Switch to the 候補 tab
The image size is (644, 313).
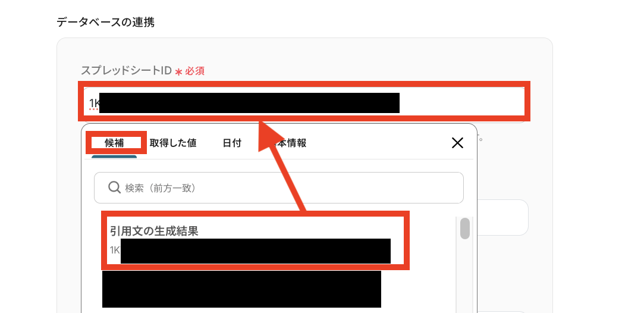pyautogui.click(x=114, y=143)
